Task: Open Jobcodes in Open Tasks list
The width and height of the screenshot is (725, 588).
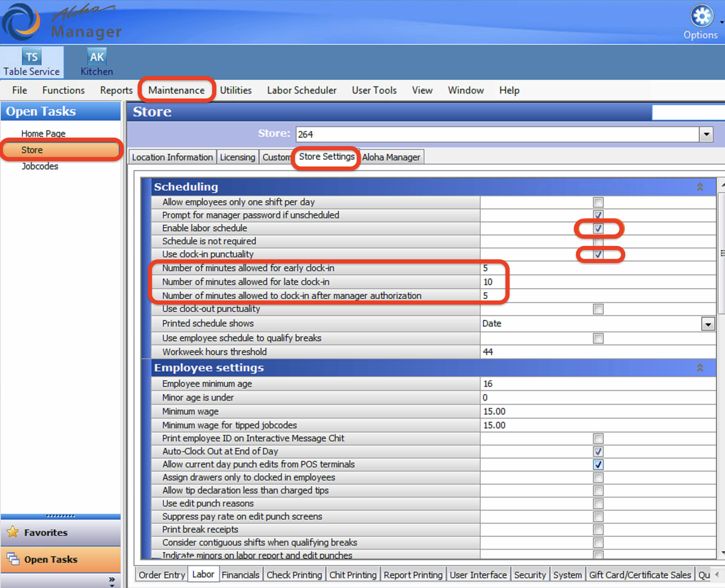Action: 40,166
